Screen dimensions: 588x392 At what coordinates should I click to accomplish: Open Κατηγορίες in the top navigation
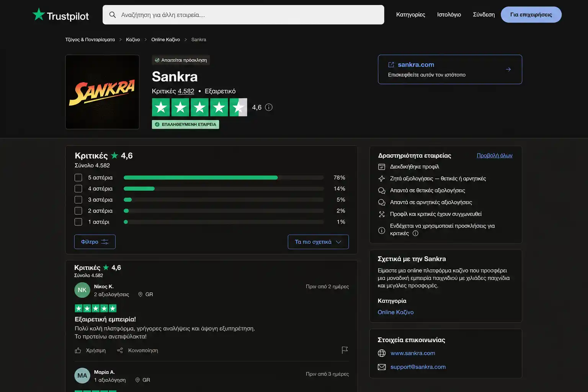pos(410,15)
